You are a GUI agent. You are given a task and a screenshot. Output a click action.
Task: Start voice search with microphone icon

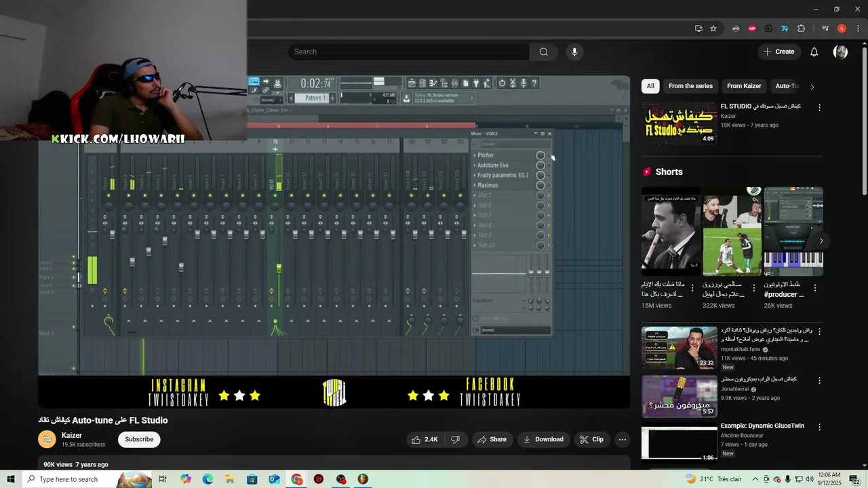574,52
